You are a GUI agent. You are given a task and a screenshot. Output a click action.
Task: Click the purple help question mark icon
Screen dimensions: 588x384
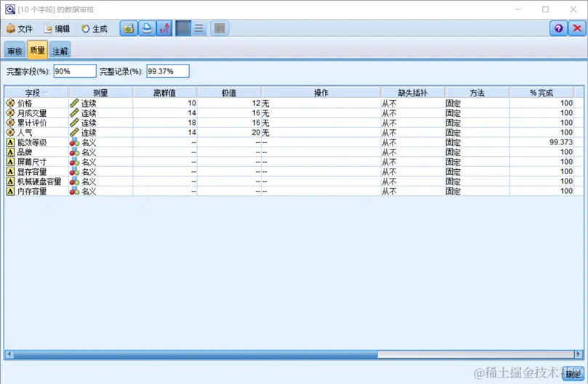558,28
